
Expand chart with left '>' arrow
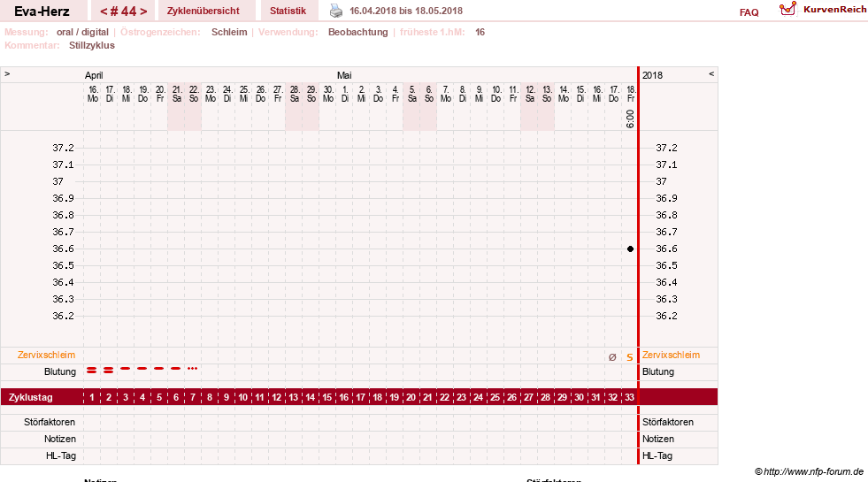(x=7, y=73)
